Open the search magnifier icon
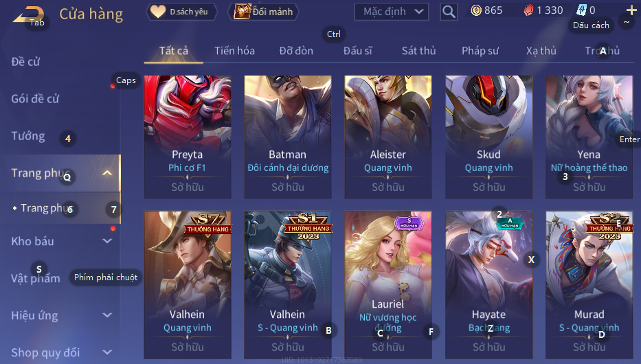This screenshot has height=364, width=641. [449, 12]
